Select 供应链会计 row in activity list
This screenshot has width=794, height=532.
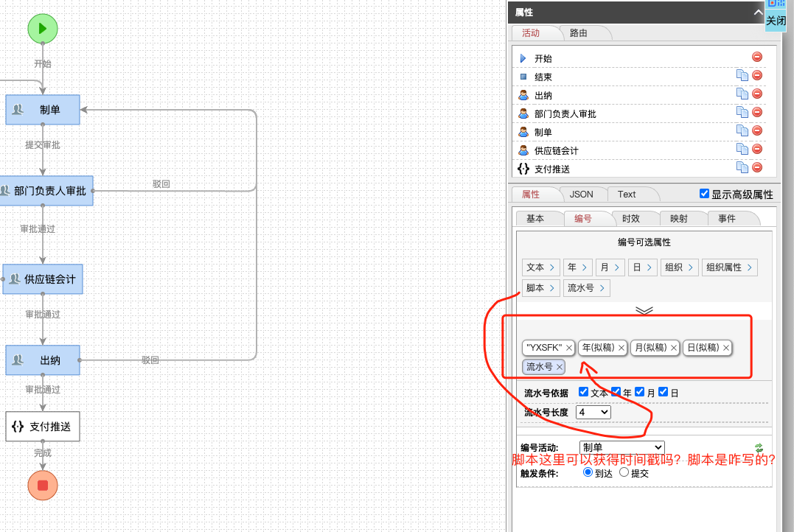click(640, 150)
